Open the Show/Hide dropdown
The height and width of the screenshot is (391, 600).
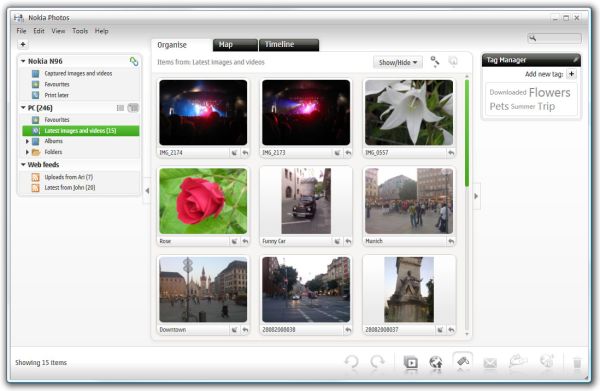coord(398,62)
